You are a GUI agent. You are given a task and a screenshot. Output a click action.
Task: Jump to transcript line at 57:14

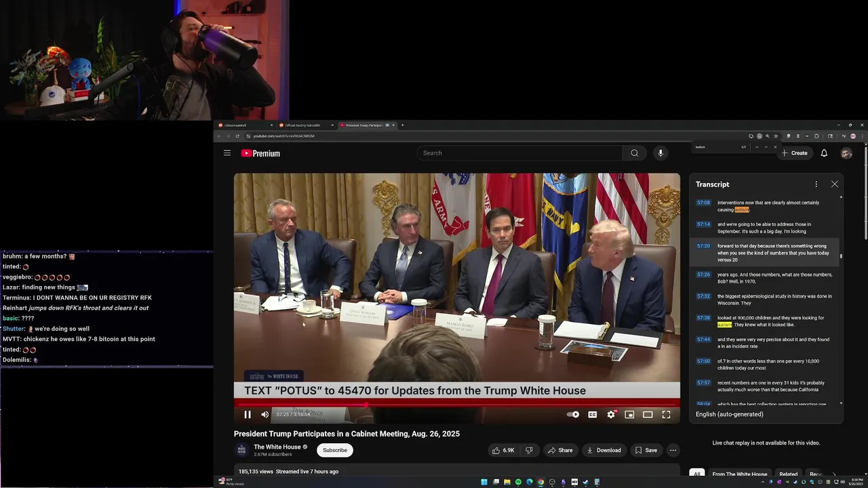765,228
